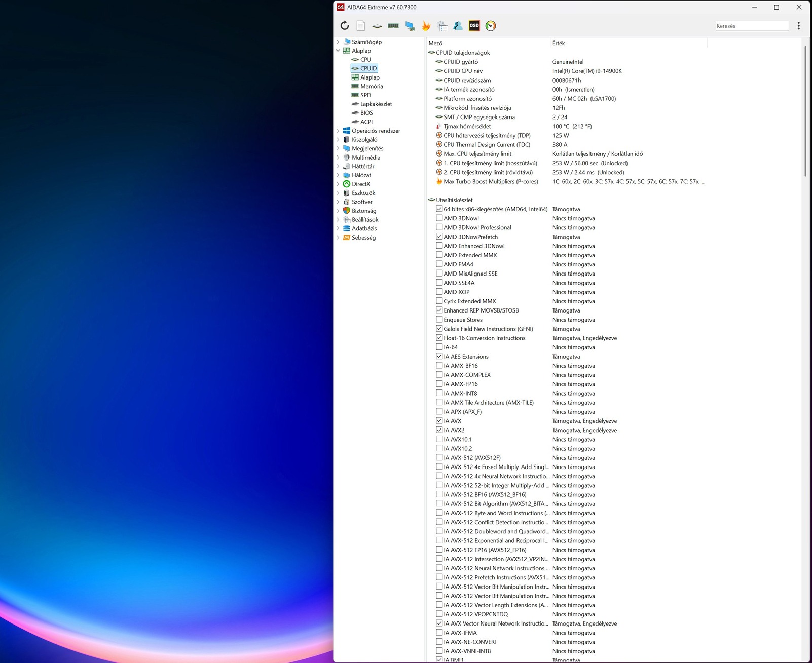Image resolution: width=812 pixels, height=663 pixels.
Task: Expand the Operációs rendszer tree node
Action: pos(338,131)
